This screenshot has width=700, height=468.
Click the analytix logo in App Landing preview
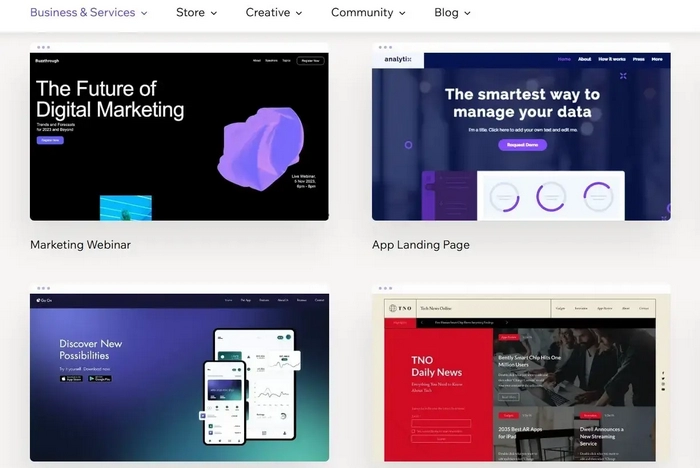398,59
